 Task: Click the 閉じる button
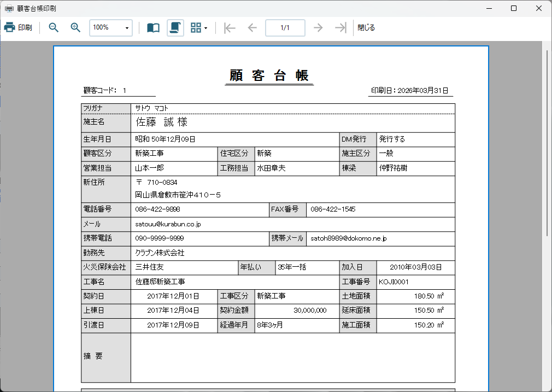[366, 27]
